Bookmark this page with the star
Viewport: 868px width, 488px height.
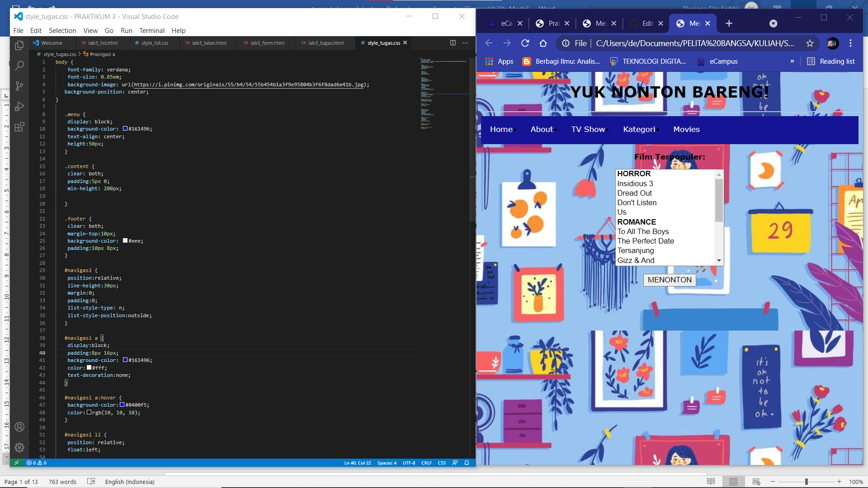(x=809, y=43)
